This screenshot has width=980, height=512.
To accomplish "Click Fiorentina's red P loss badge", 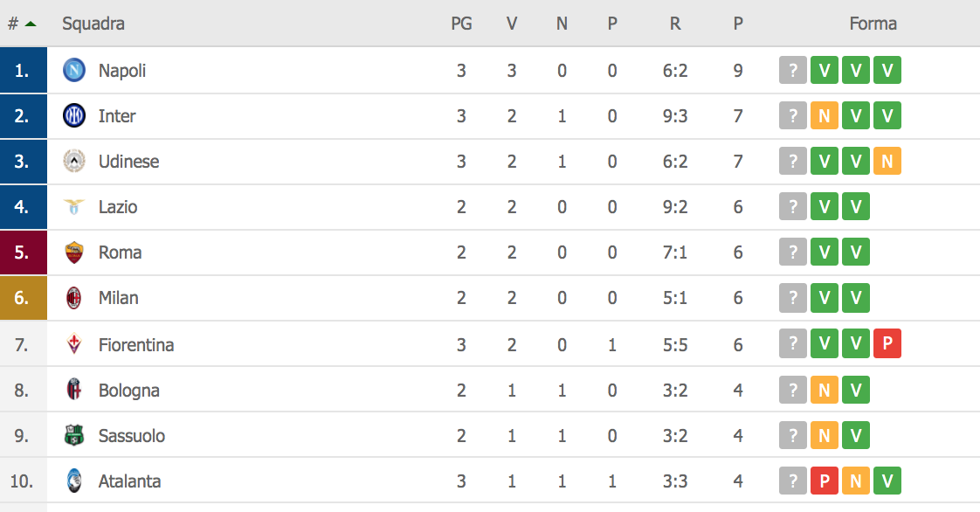I will 887,344.
